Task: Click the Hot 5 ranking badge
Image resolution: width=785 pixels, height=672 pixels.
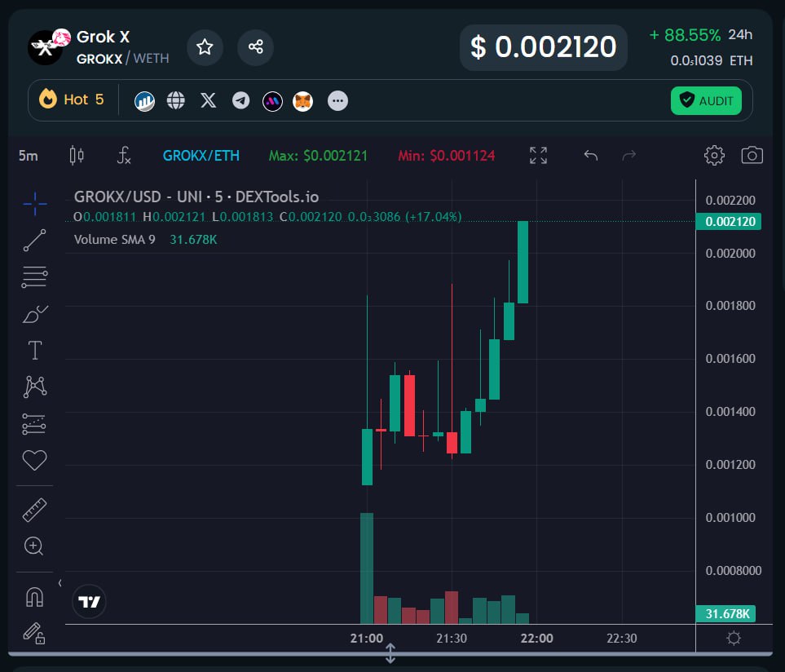Action: [x=72, y=99]
